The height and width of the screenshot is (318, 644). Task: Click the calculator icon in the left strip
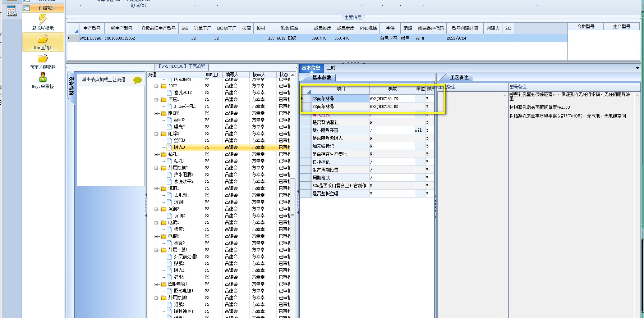(x=12, y=11)
